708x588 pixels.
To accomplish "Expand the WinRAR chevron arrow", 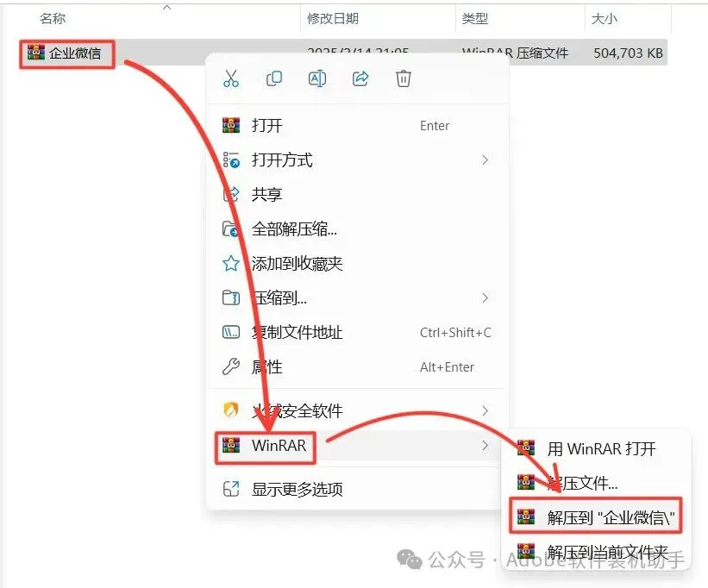I will coord(485,446).
